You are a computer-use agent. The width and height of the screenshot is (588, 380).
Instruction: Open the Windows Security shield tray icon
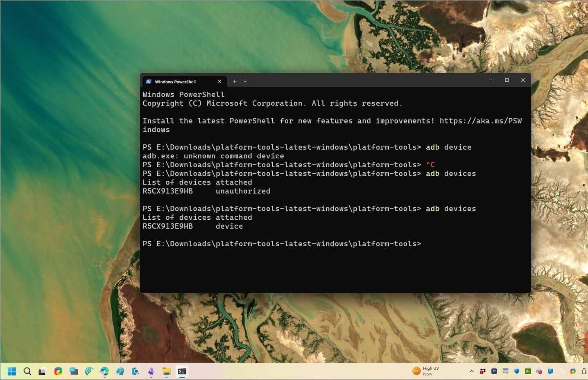[x=517, y=371]
